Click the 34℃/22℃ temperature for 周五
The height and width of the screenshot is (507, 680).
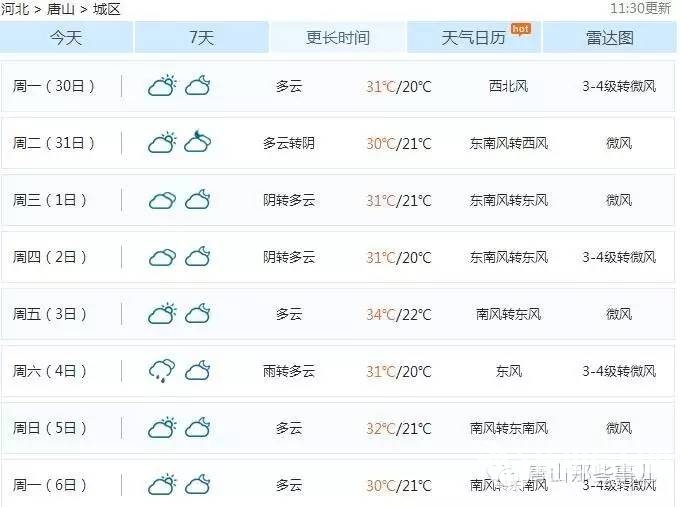point(398,314)
